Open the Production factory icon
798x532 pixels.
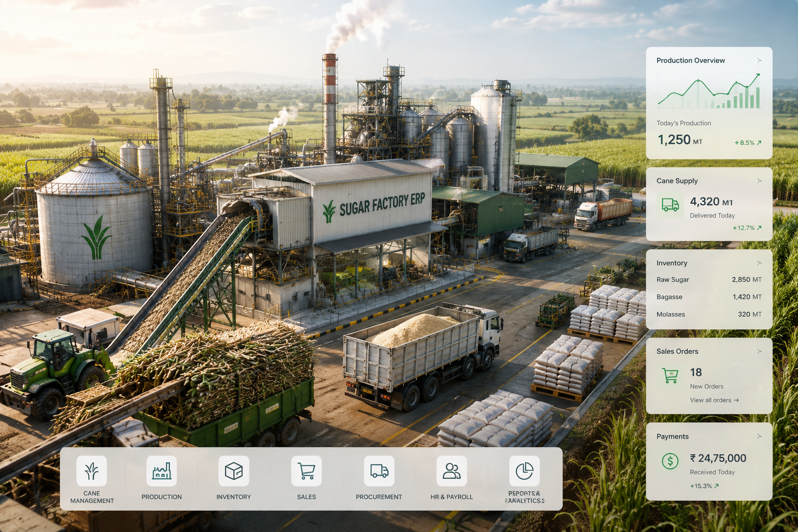[162, 471]
